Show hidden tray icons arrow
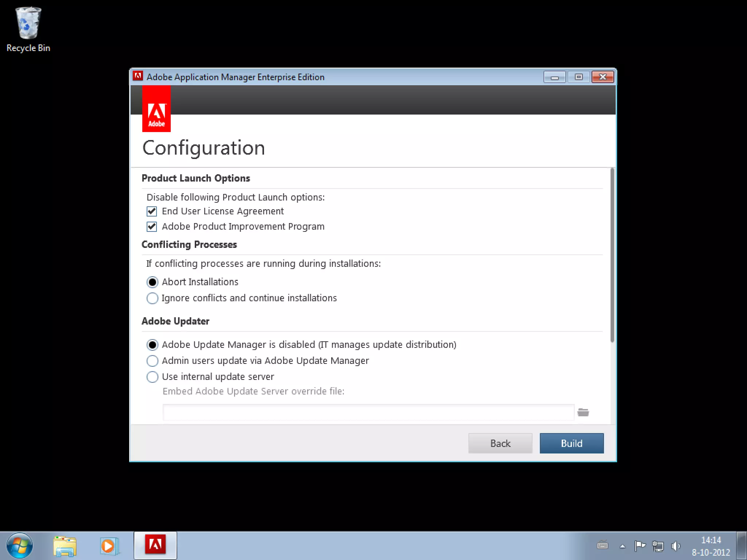747x560 pixels. [623, 546]
